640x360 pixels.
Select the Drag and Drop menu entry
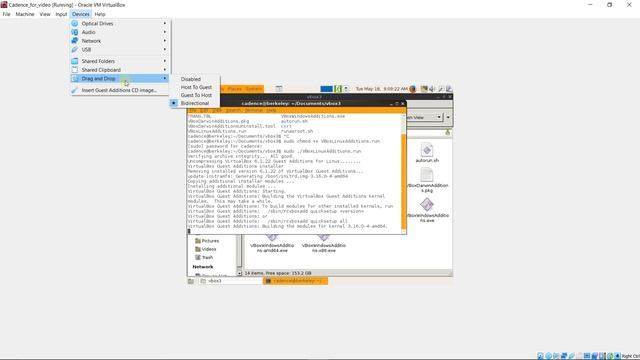coord(120,78)
